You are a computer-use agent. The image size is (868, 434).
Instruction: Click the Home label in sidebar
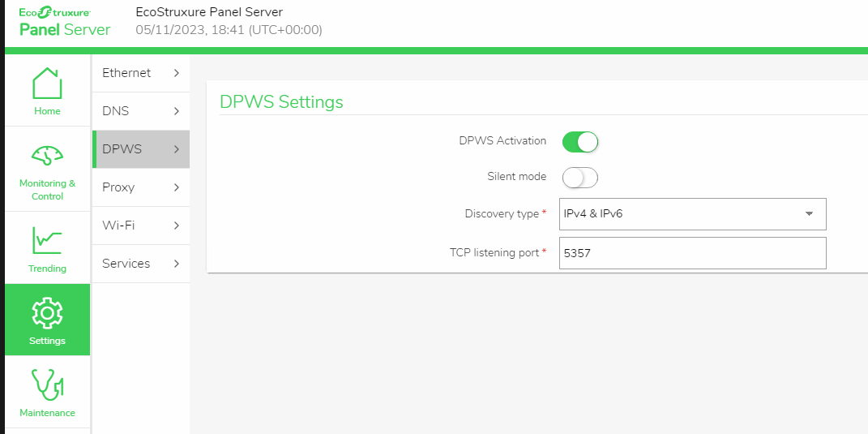47,111
